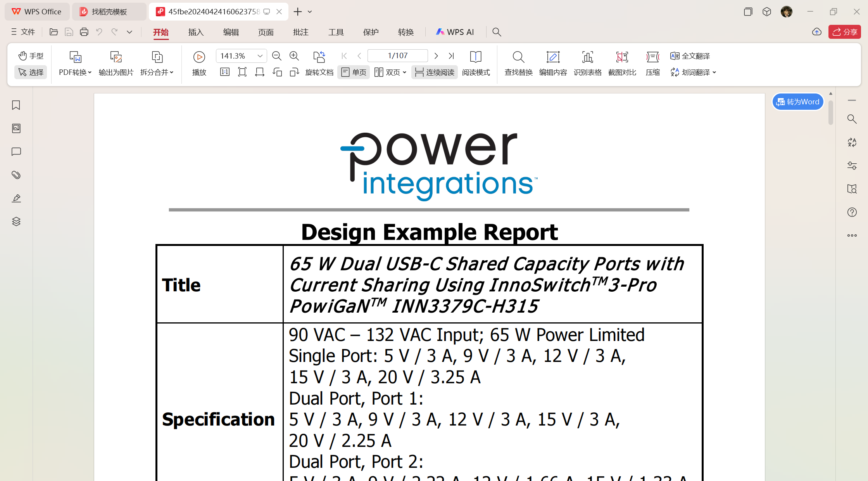Screen dimensions: 868x481
Task: Click 输出为图片 tool
Action: (116, 64)
